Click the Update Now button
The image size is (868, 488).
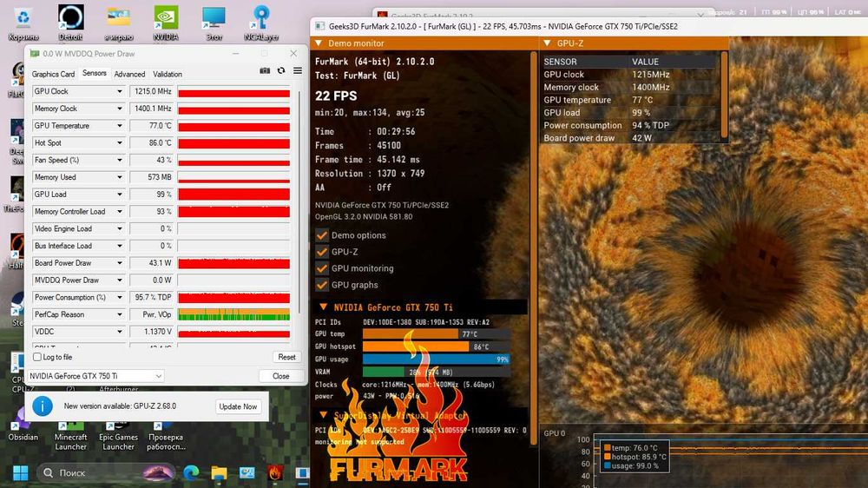pos(238,406)
